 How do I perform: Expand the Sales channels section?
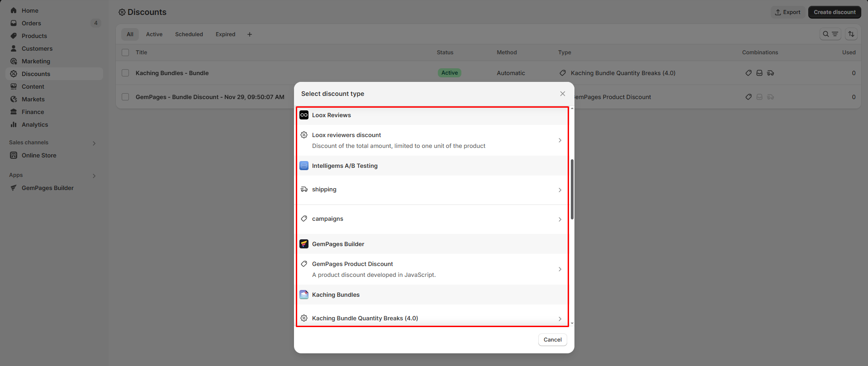click(x=94, y=143)
